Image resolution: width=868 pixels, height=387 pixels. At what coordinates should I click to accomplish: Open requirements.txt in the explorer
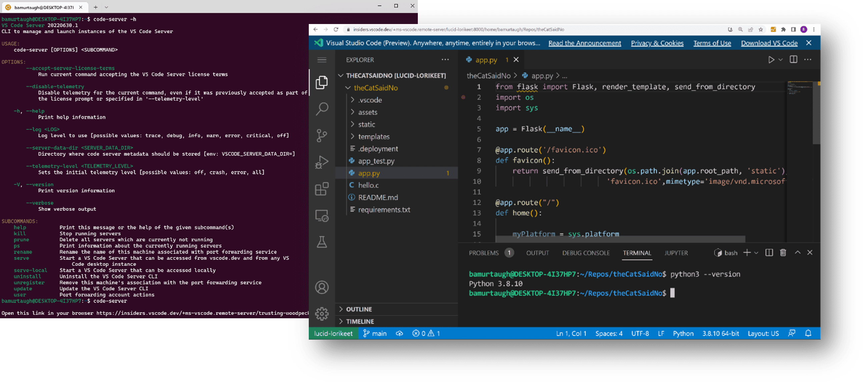(384, 210)
